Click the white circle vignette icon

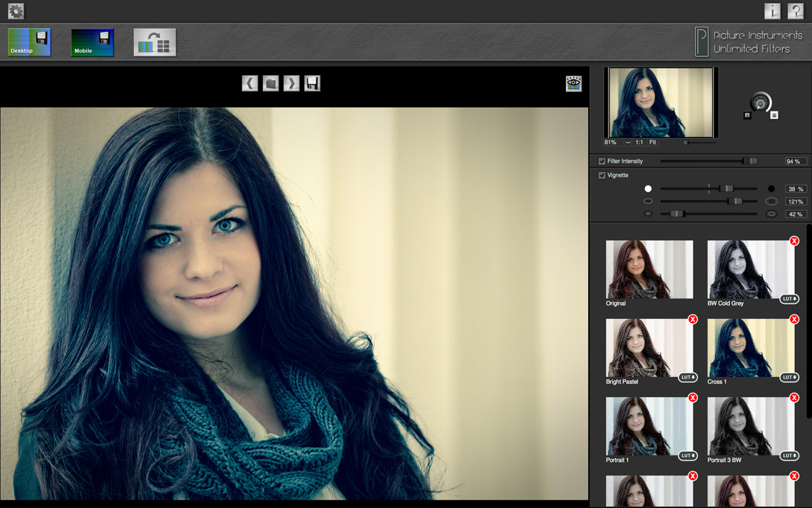pos(648,189)
